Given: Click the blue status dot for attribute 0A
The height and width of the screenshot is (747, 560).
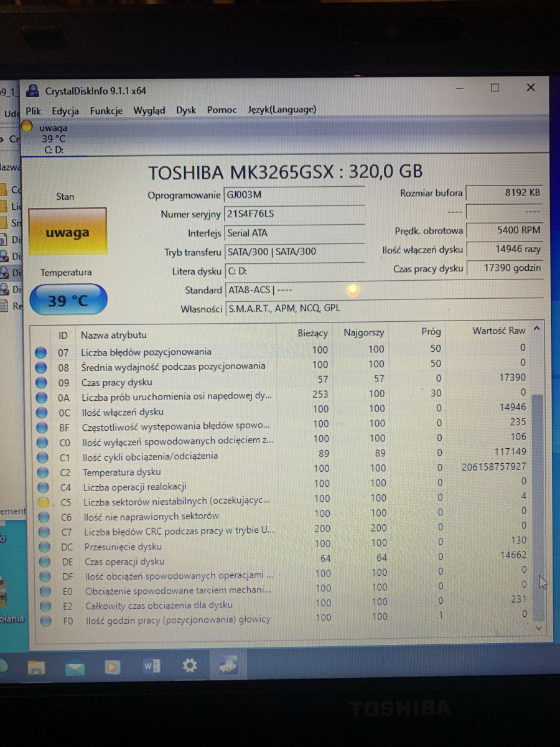Looking at the screenshot, I should click(x=42, y=397).
